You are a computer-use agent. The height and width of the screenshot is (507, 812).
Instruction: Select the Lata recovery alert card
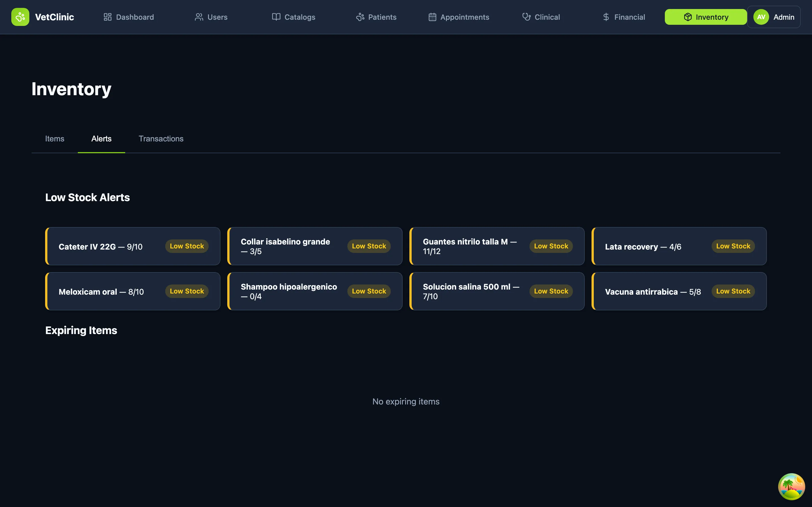(643, 247)
